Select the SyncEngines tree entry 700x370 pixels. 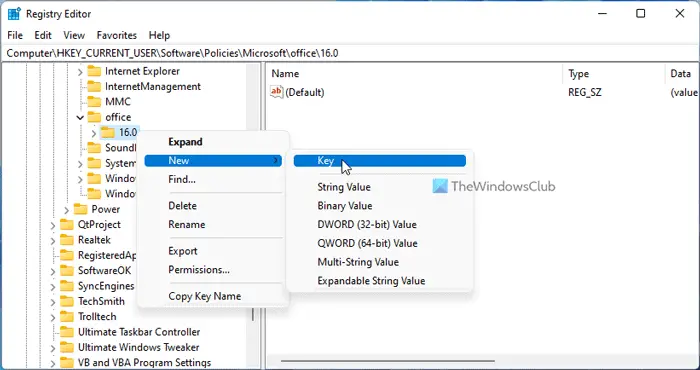[106, 286]
